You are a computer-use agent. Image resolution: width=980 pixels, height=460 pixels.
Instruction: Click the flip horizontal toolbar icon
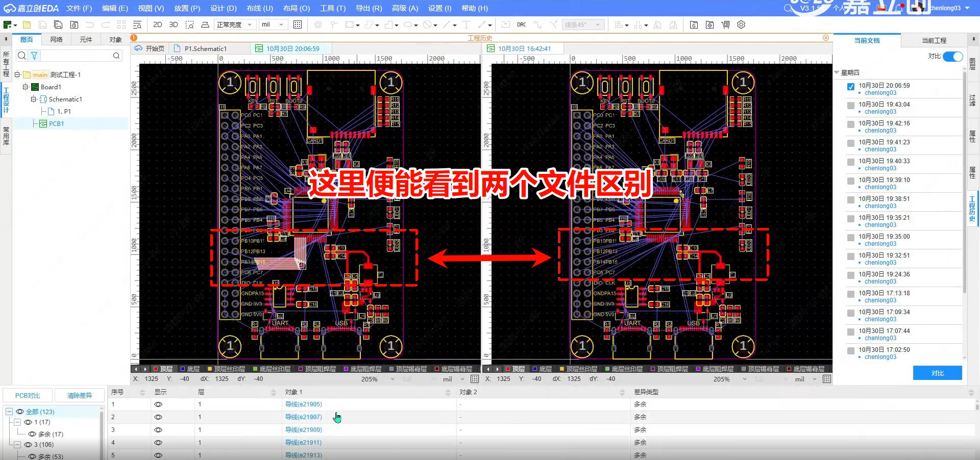coord(657,24)
